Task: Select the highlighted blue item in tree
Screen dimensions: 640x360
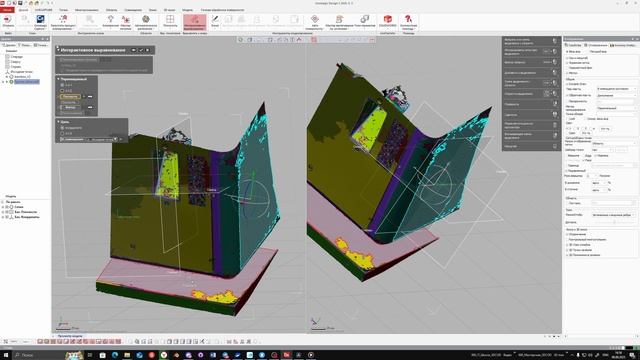Action: tap(27, 82)
